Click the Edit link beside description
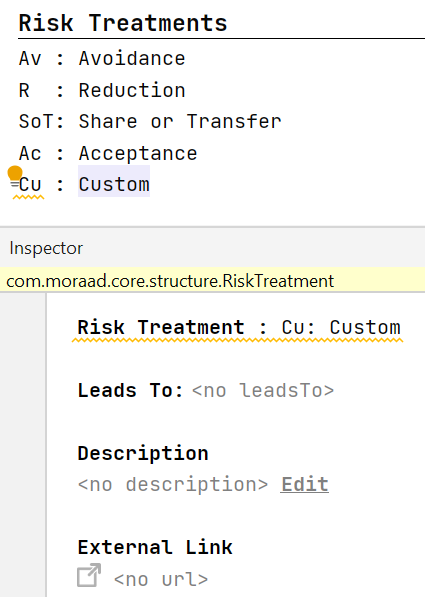The width and height of the screenshot is (425, 597). click(305, 485)
